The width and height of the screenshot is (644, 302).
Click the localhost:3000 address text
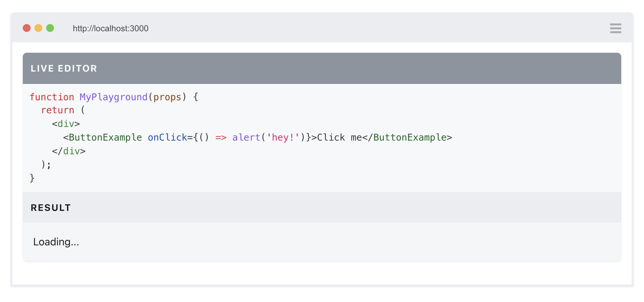[111, 29]
